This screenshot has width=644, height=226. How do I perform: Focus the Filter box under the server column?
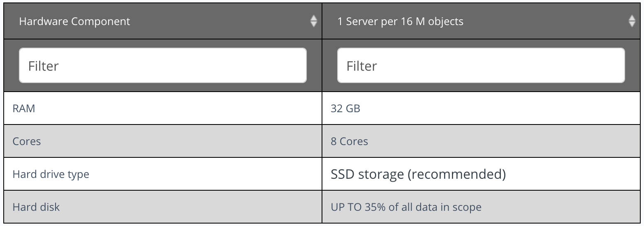coord(481,65)
